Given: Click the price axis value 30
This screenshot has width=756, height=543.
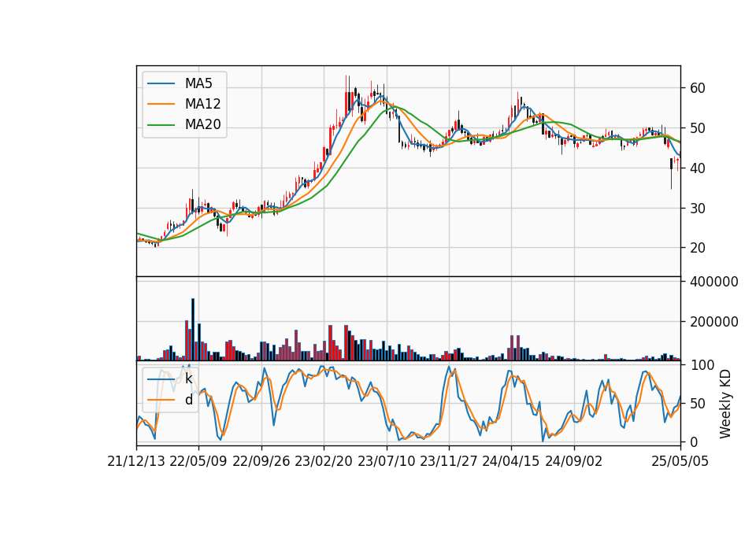Looking at the screenshot, I should 698,208.
